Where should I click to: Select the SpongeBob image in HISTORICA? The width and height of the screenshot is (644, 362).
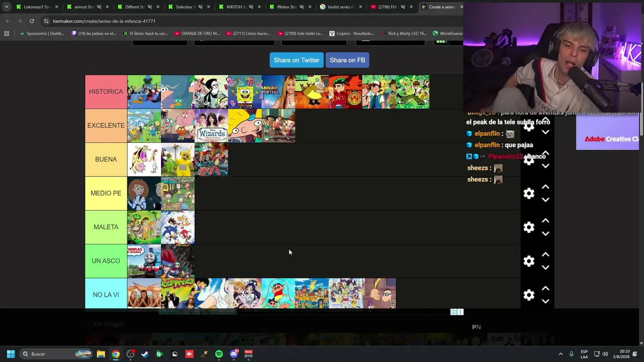(x=245, y=92)
